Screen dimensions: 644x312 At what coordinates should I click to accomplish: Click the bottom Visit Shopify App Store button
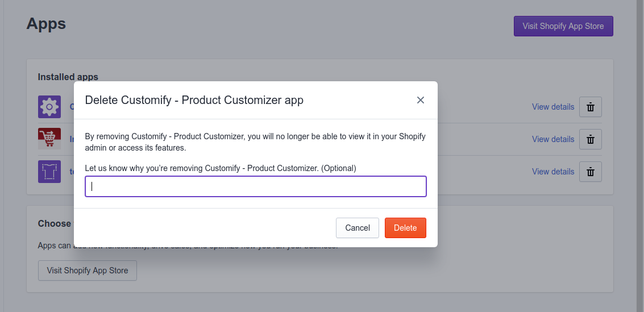pos(88,271)
